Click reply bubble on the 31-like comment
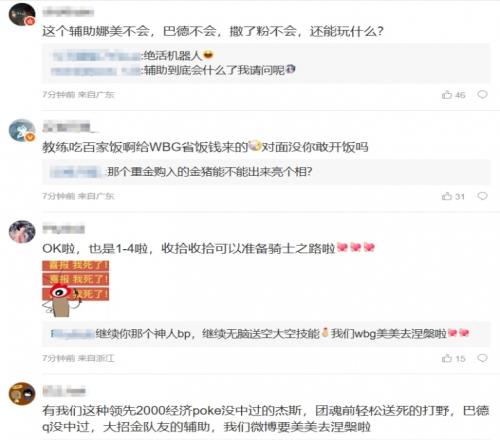This screenshot has width=500, height=440. [x=482, y=196]
